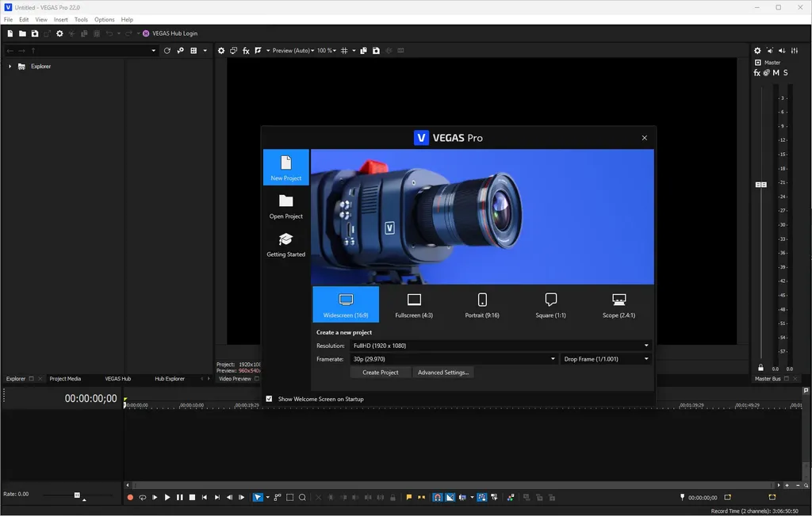Select the Selection rectangle tool
This screenshot has width=812, height=516.
290,497
